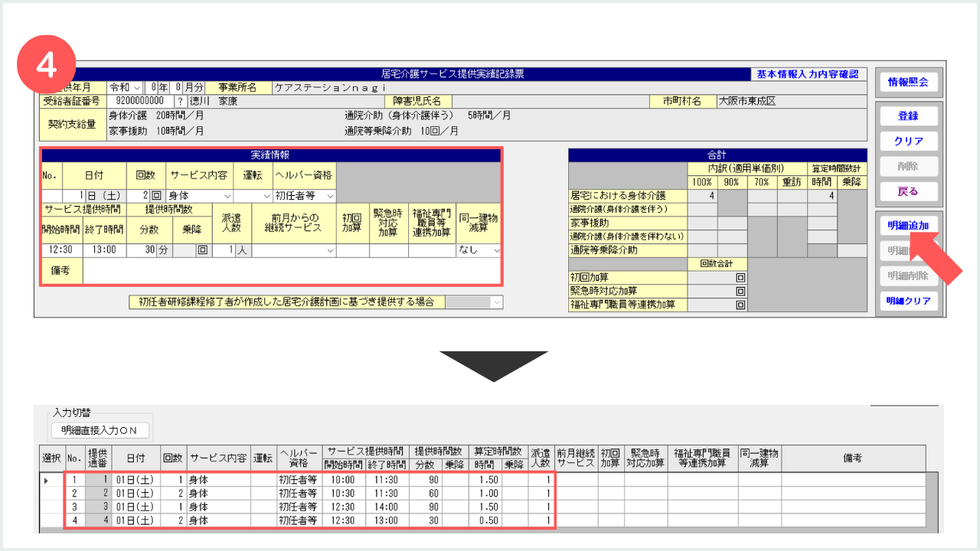The image size is (980, 551).
Task: Click the ? button next to 受給者証番号
Action: (180, 101)
